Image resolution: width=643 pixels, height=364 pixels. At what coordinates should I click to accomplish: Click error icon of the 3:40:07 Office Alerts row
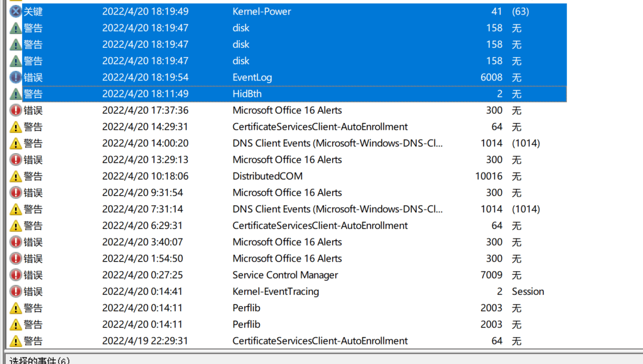tap(16, 242)
